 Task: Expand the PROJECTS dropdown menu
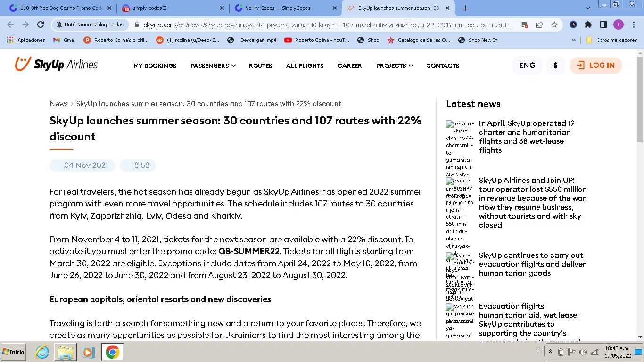(x=394, y=66)
